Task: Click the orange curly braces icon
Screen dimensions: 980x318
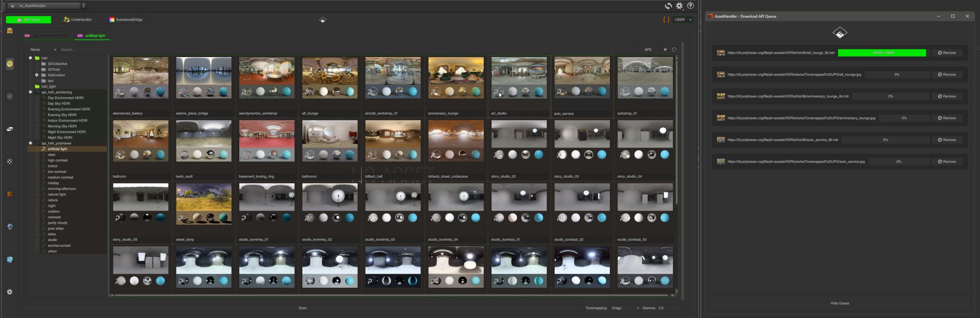Action: click(666, 20)
